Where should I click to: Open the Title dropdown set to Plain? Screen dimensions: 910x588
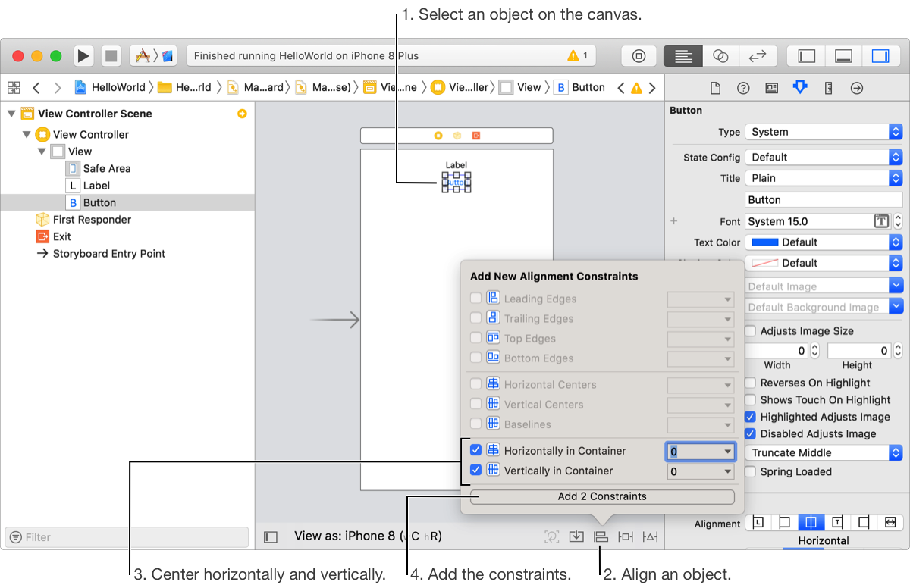pyautogui.click(x=824, y=178)
